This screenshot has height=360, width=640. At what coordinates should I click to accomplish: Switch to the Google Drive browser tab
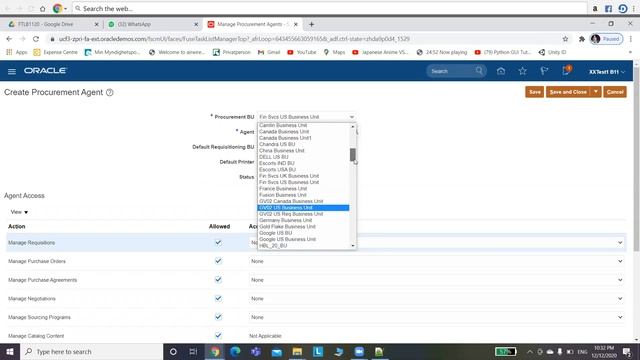click(x=52, y=24)
